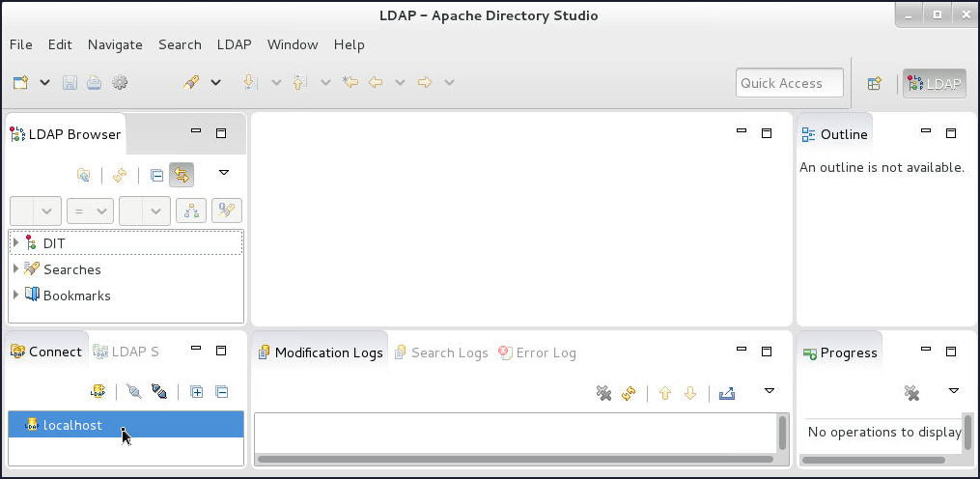
Task: Open the Navigate menu
Action: coord(115,45)
